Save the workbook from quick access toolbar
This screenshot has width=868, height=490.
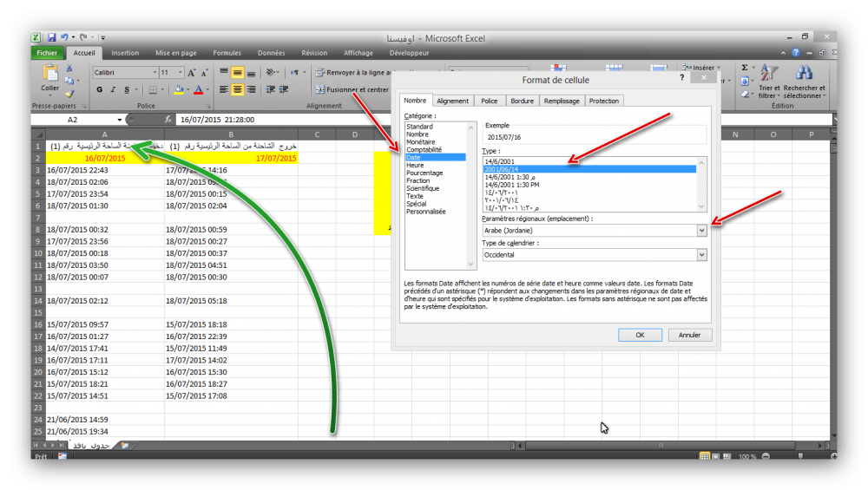tap(51, 37)
